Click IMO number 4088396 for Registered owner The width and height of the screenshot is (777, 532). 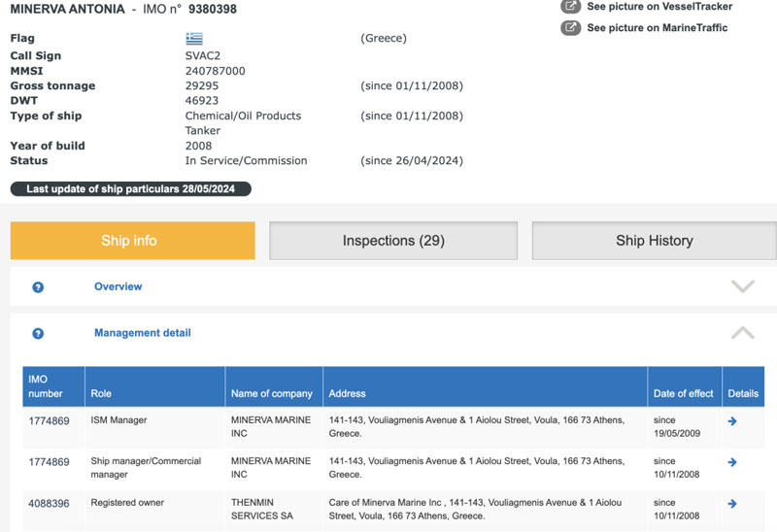point(50,504)
